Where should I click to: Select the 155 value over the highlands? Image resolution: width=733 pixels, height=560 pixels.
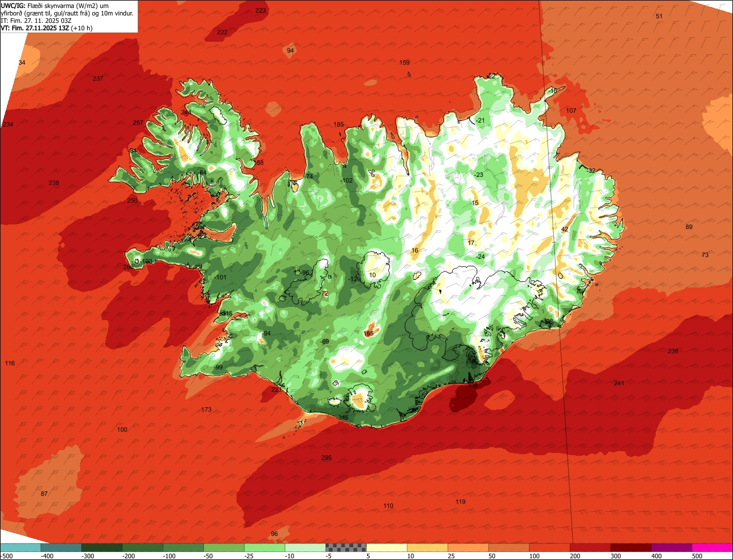click(369, 333)
